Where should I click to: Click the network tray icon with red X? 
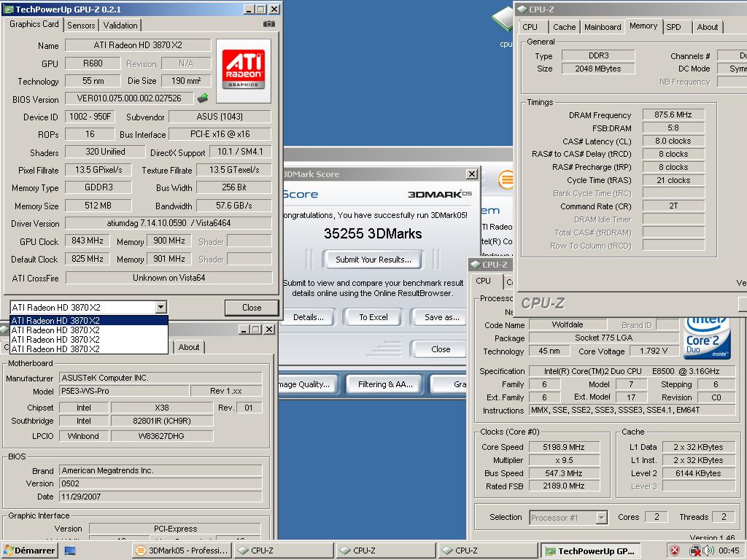[695, 551]
